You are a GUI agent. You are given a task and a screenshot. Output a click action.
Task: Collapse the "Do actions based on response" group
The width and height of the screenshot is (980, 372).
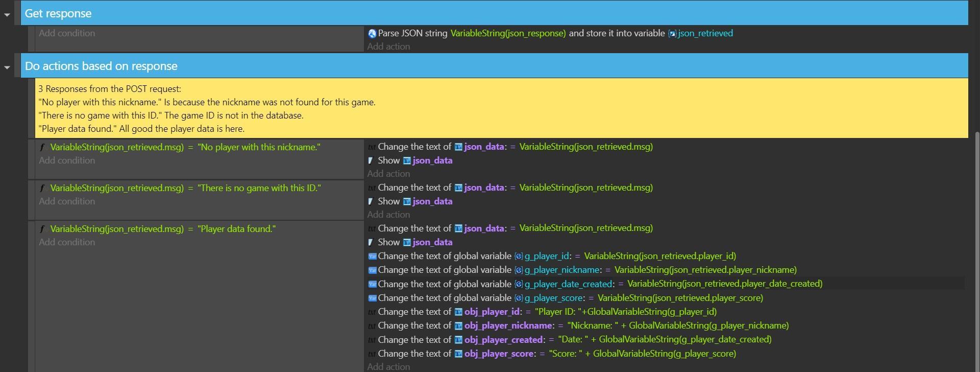coord(7,67)
